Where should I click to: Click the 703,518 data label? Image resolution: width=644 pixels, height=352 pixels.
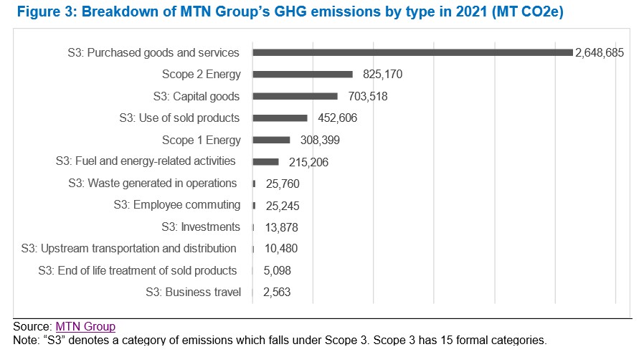pos(362,97)
